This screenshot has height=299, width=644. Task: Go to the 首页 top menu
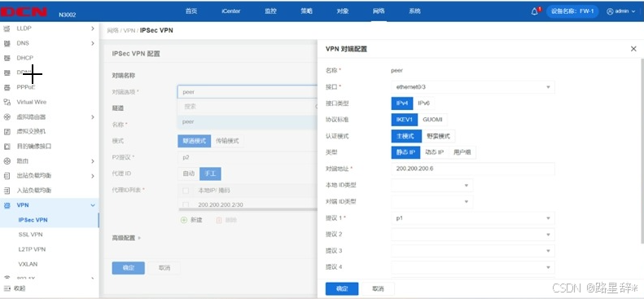191,11
